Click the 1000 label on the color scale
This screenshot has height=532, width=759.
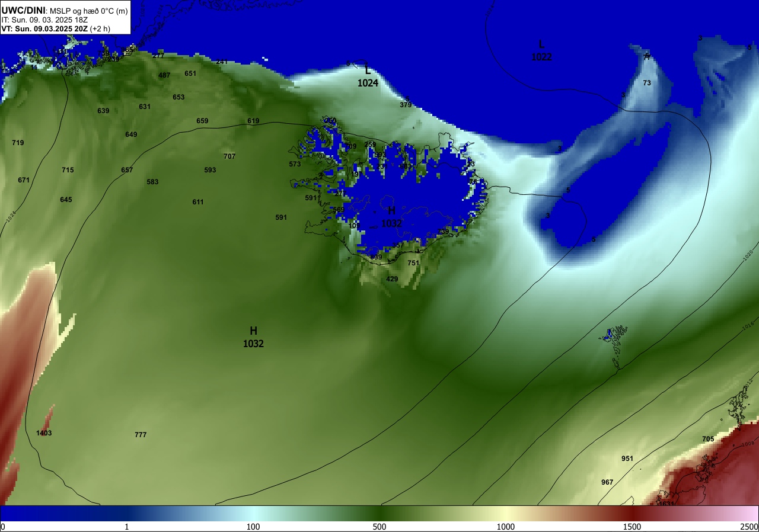505,527
